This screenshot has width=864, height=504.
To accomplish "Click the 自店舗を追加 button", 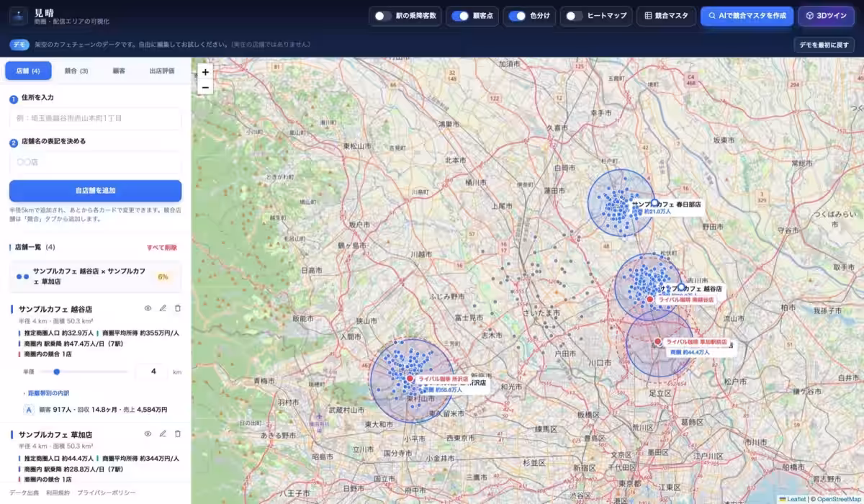I will point(95,191).
